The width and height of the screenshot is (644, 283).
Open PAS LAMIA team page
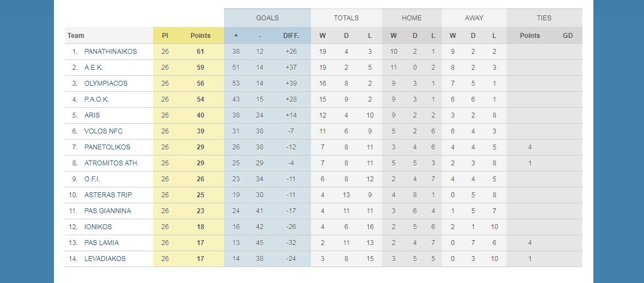(x=101, y=243)
